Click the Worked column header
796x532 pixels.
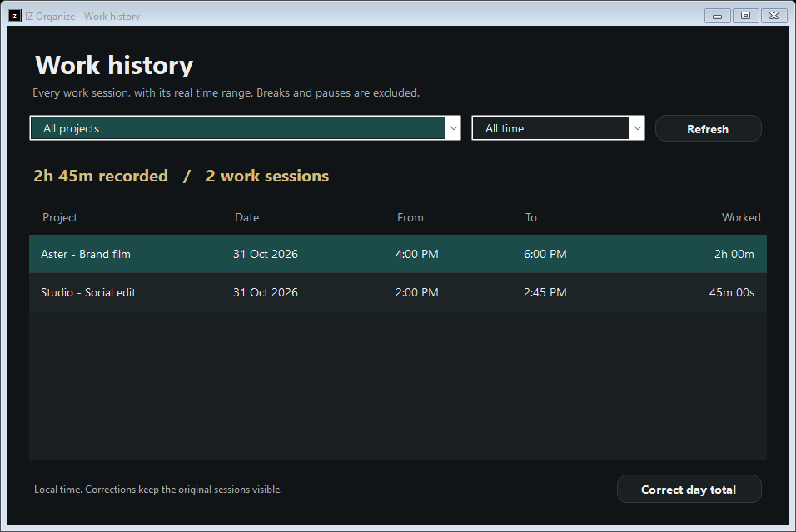(x=741, y=217)
